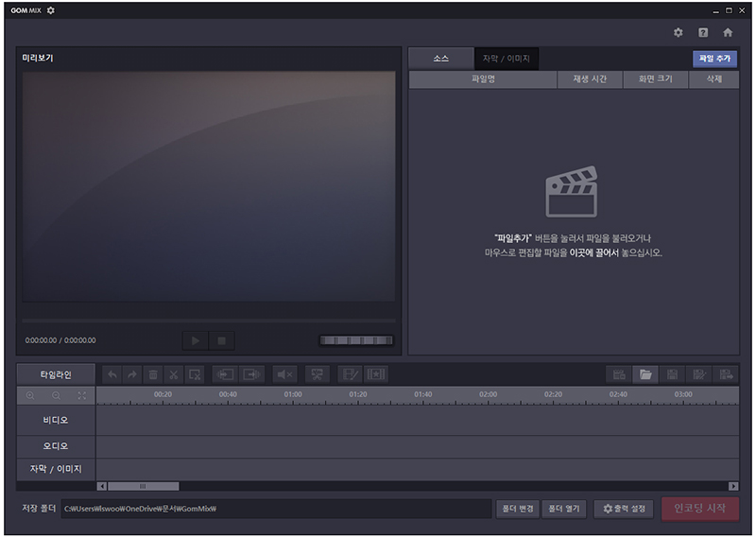Click the 02:40 mark on timeline ruler
756x538 pixels.
pos(618,394)
